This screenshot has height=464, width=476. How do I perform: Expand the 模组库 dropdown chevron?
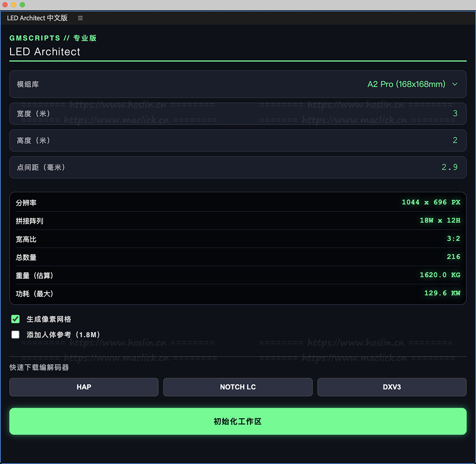click(455, 84)
